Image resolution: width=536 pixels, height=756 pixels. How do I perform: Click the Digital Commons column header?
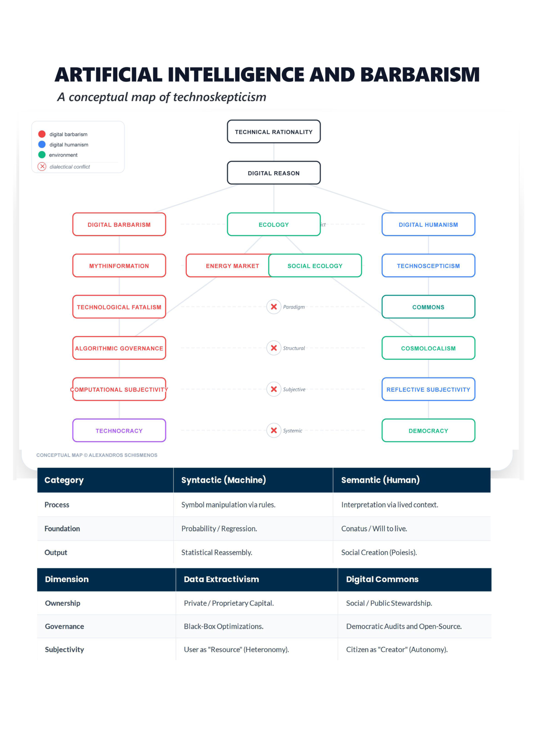pos(382,579)
